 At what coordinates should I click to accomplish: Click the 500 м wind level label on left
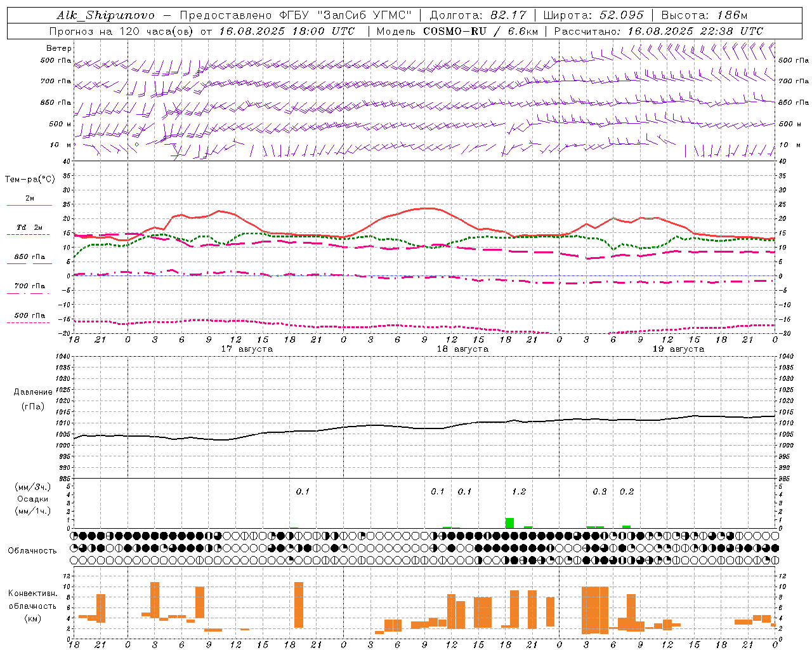point(60,124)
